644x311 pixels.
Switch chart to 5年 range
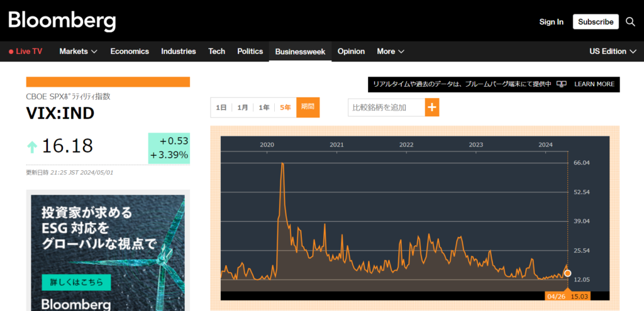pos(286,107)
